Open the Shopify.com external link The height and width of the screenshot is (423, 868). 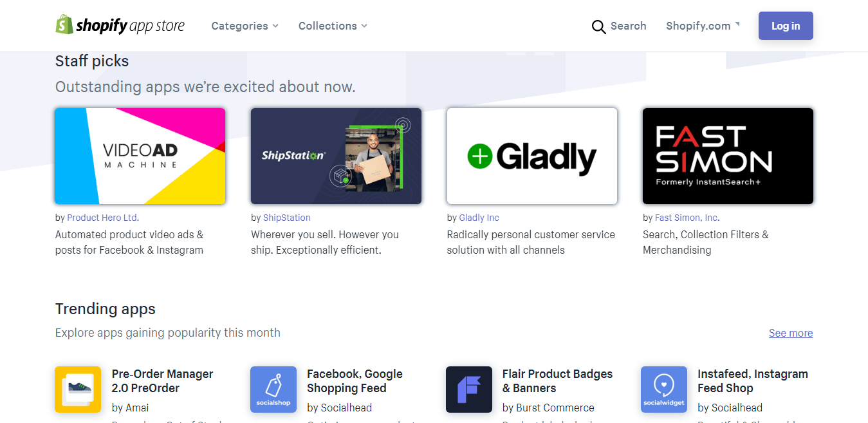[703, 26]
